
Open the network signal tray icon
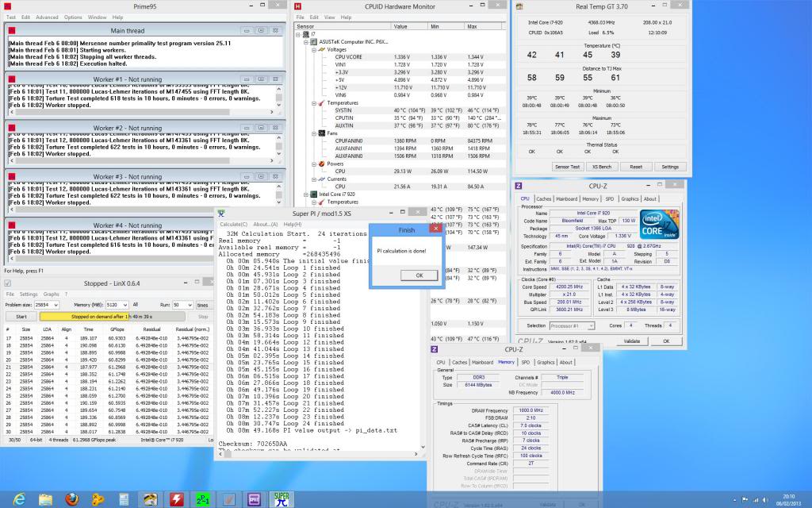pyautogui.click(x=756, y=500)
